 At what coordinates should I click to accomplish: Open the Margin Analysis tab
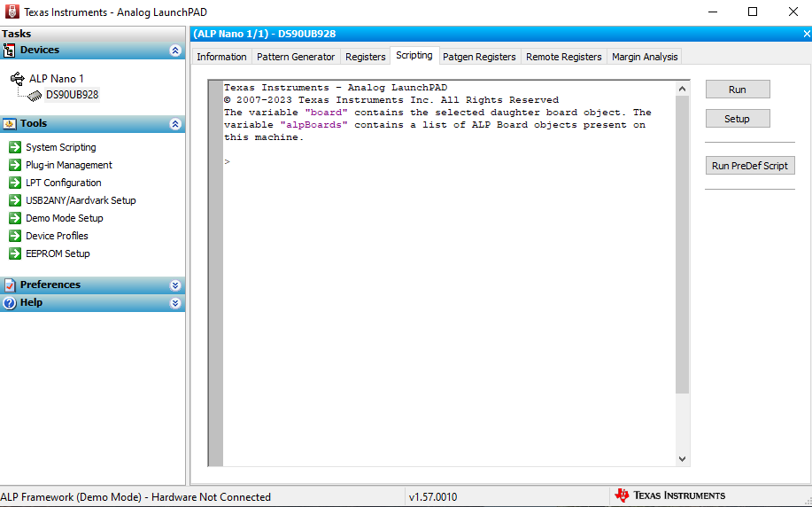(x=645, y=57)
